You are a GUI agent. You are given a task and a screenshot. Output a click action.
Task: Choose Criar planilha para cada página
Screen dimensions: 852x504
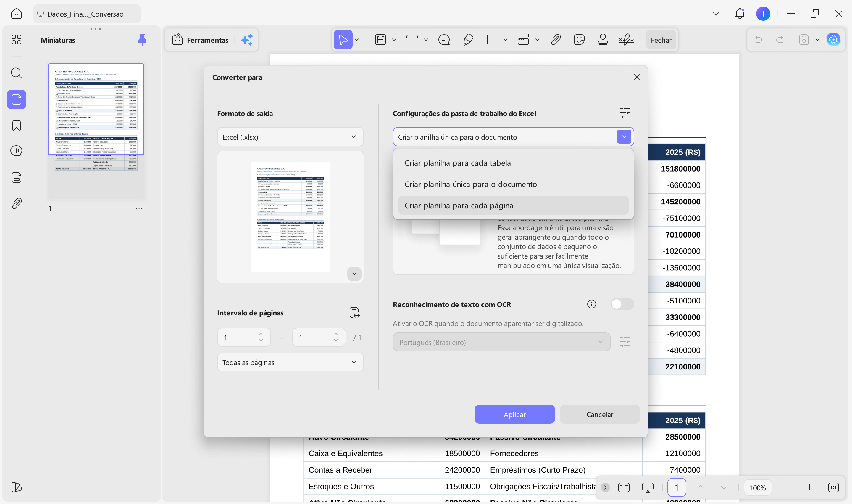(x=513, y=206)
